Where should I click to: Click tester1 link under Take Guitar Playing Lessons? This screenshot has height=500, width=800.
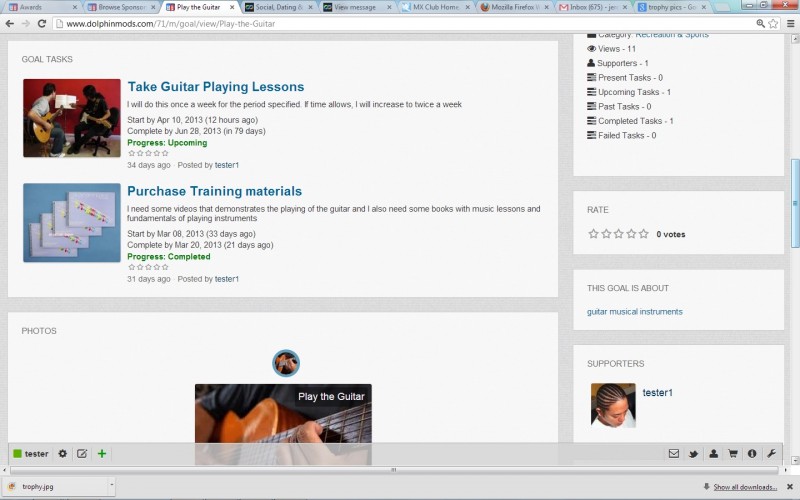pyautogui.click(x=227, y=165)
